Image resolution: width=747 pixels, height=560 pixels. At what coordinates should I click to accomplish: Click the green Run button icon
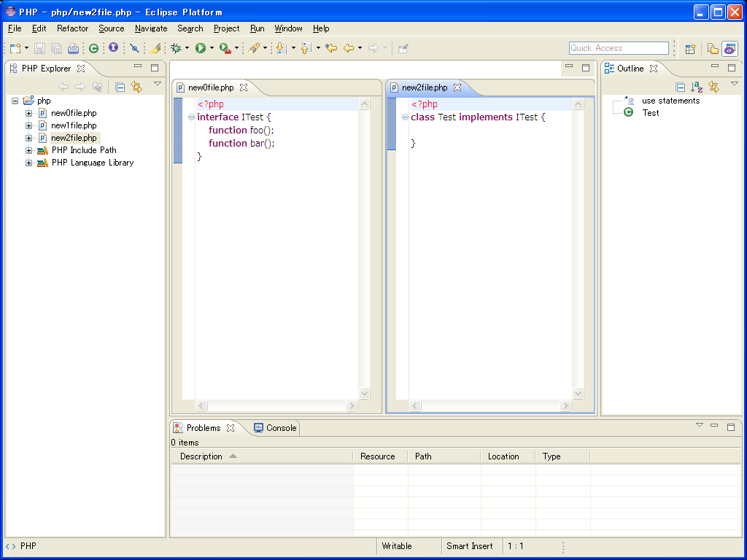201,48
